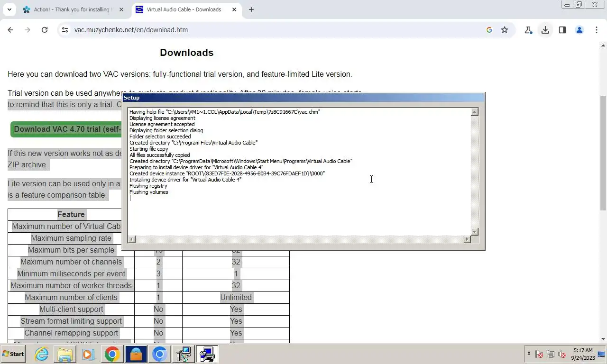The height and width of the screenshot is (364, 607).
Task: Open Chrome Labs flask icon
Action: click(528, 30)
